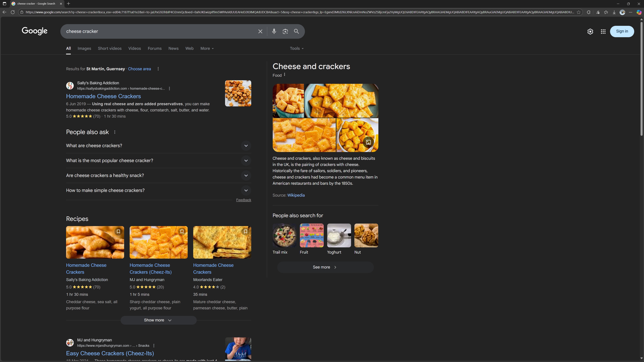644x362 pixels.
Task: Clear the search box with X icon
Action: pyautogui.click(x=260, y=31)
